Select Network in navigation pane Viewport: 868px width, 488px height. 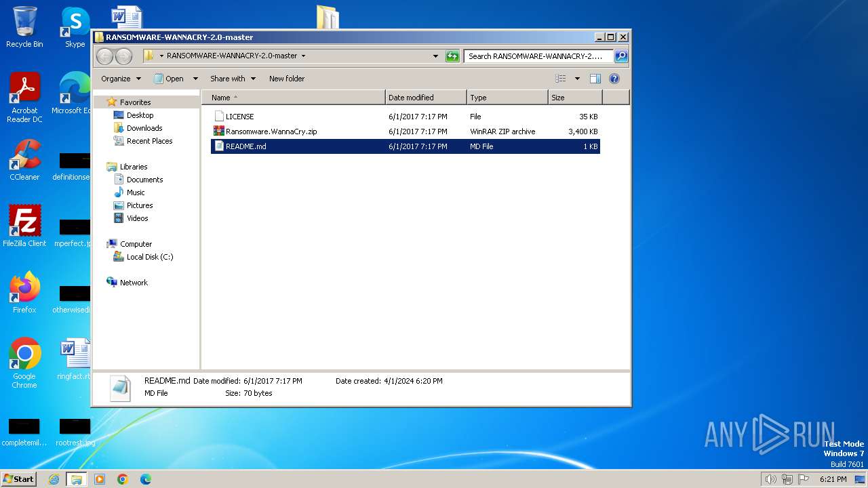pos(134,283)
